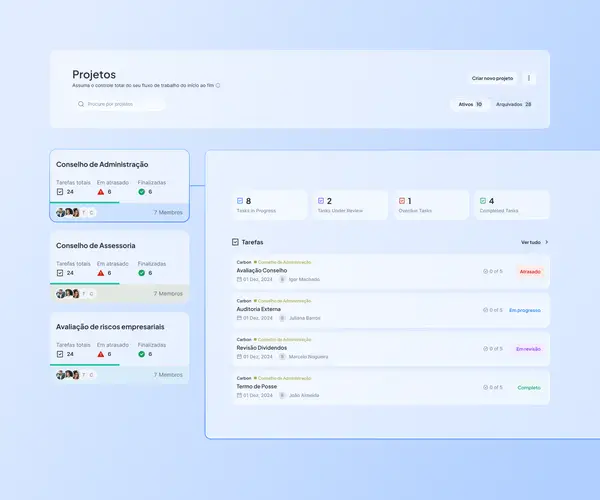This screenshot has width=600, height=500.
Task: Click red warning icon in Conselho de Administração
Action: 101,192
